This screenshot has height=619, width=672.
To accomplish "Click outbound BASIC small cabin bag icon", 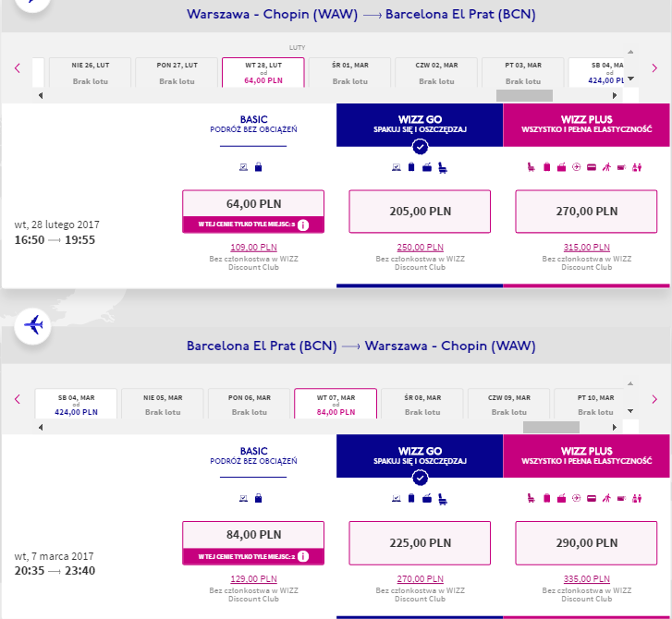I will coord(259,167).
